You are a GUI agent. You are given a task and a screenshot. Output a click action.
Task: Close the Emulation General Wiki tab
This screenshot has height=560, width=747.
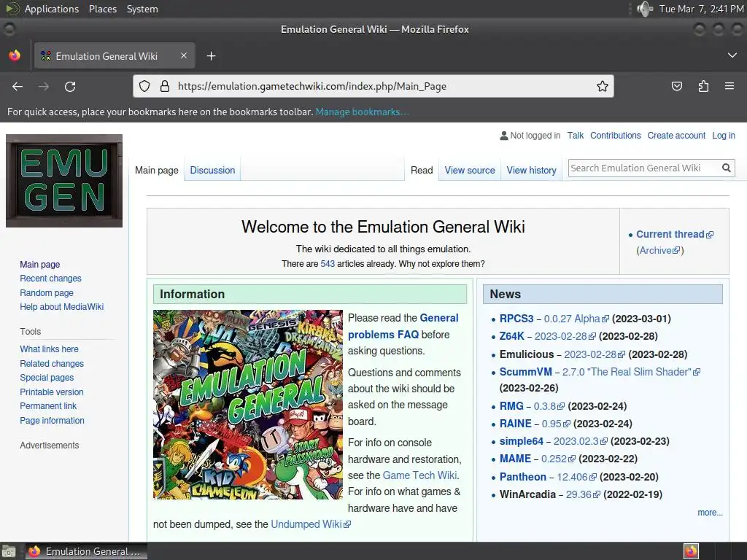184,55
